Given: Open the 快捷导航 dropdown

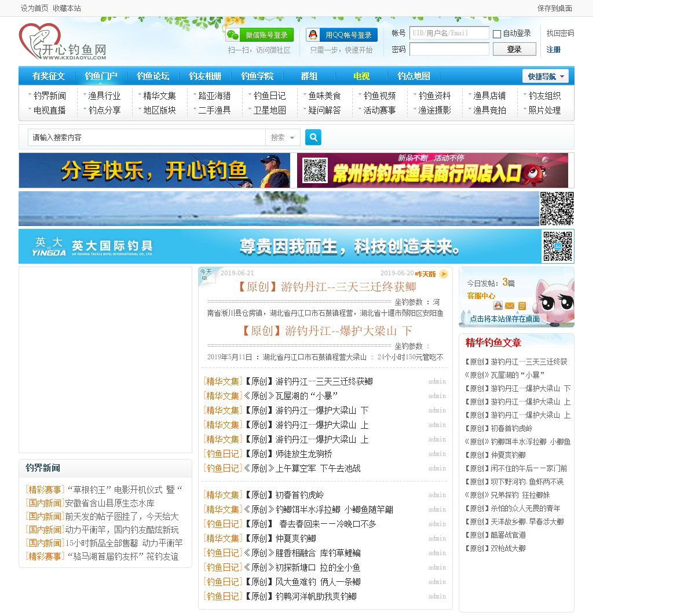Looking at the screenshot, I should (x=545, y=76).
